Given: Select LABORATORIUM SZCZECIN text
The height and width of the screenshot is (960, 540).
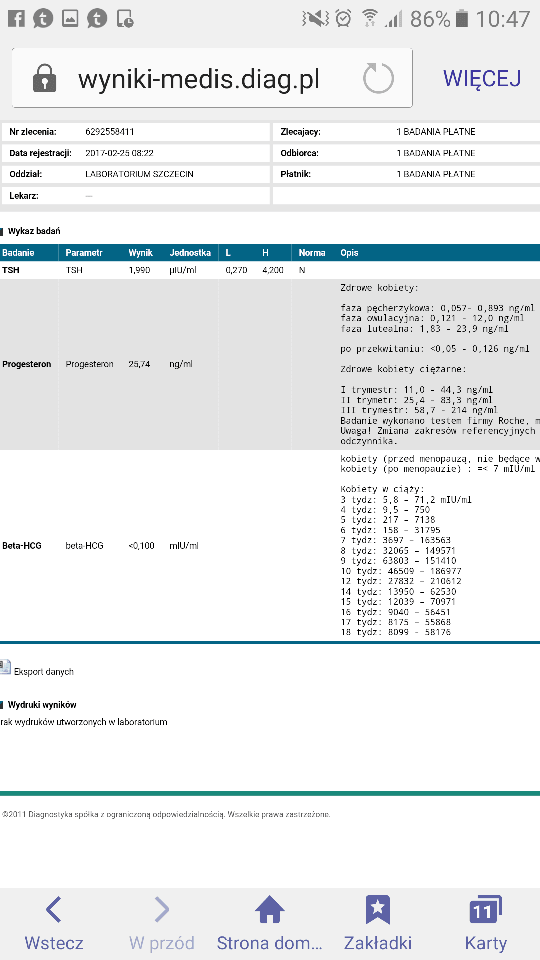Looking at the screenshot, I should point(139,174).
